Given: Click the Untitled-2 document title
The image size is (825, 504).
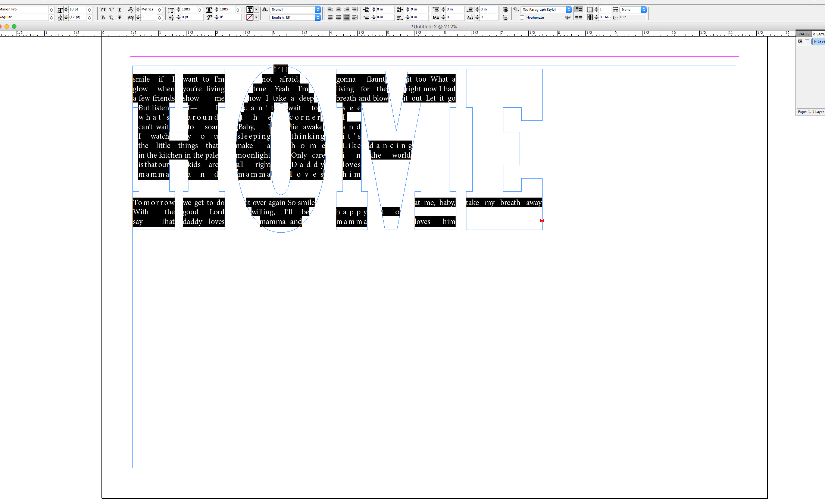Looking at the screenshot, I should coord(434,26).
